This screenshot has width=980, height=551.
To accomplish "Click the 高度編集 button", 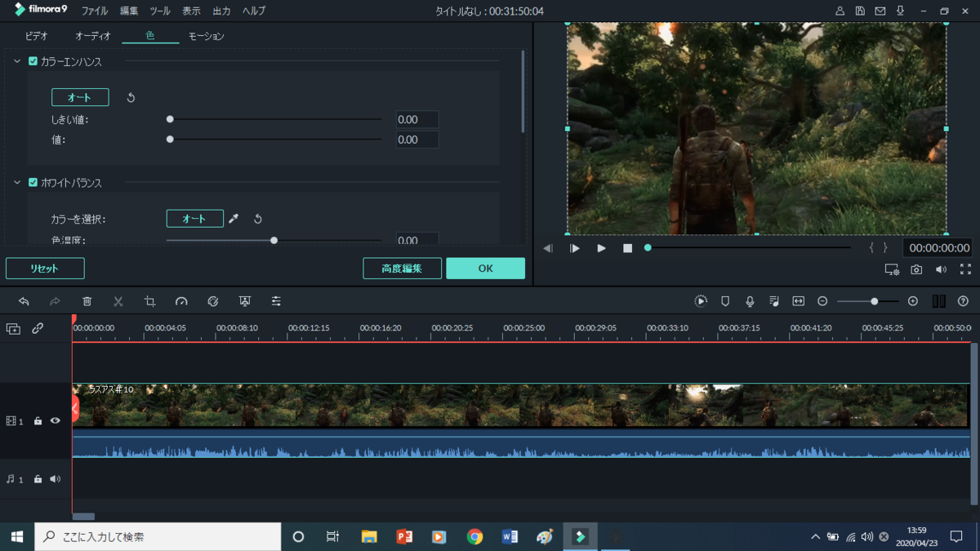I will (x=402, y=269).
